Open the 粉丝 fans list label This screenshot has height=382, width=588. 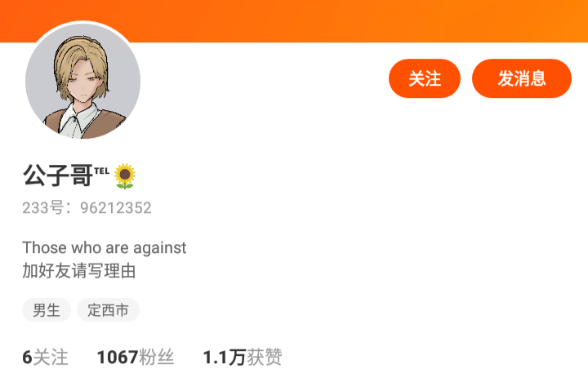(x=156, y=358)
